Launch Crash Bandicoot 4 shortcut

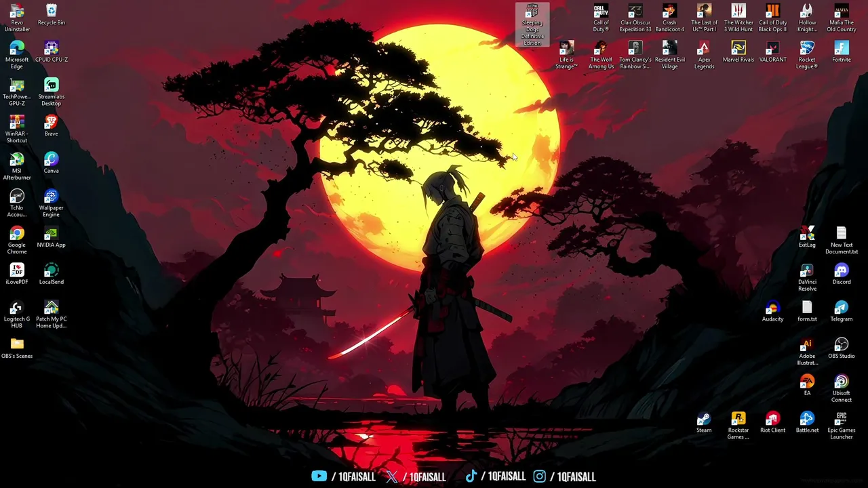(x=669, y=18)
